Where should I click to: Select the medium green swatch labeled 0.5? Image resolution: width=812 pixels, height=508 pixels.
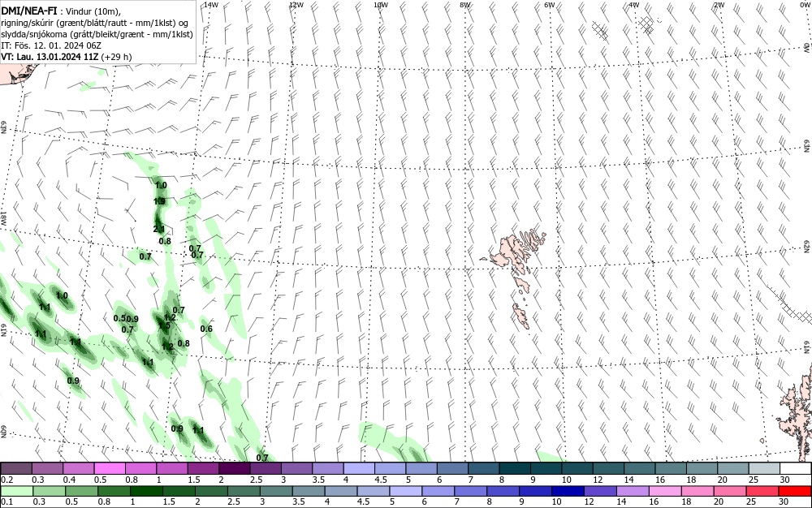coord(81,491)
